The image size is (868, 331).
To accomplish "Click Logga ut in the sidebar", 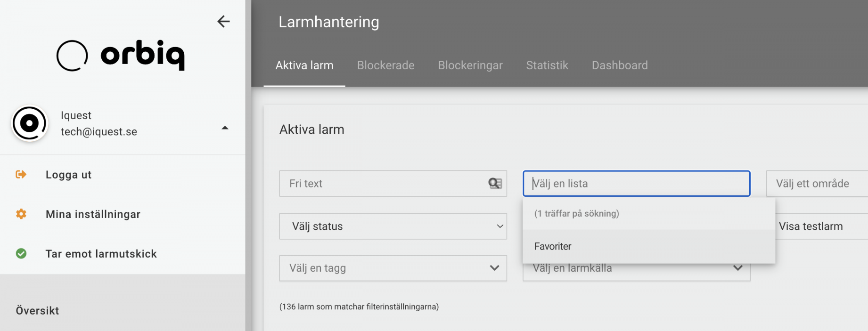I will pyautogui.click(x=69, y=175).
